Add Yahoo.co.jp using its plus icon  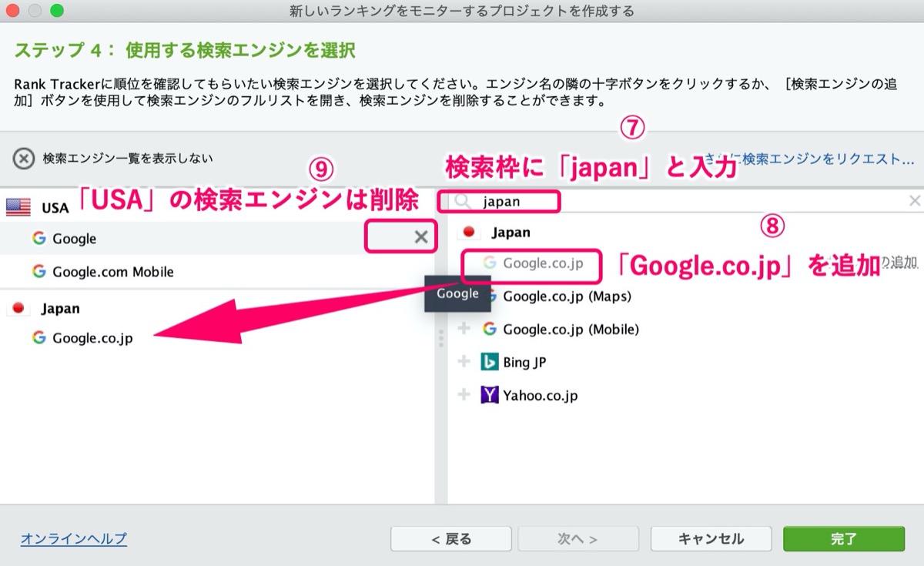click(464, 395)
